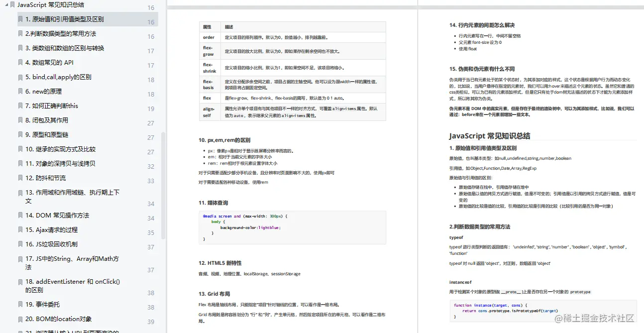Click the 'order' cell in the flex table
This screenshot has width=644, height=333.
click(211, 37)
